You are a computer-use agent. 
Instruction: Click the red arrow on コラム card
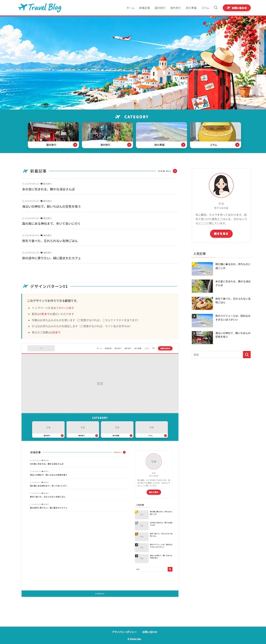pyautogui.click(x=237, y=145)
